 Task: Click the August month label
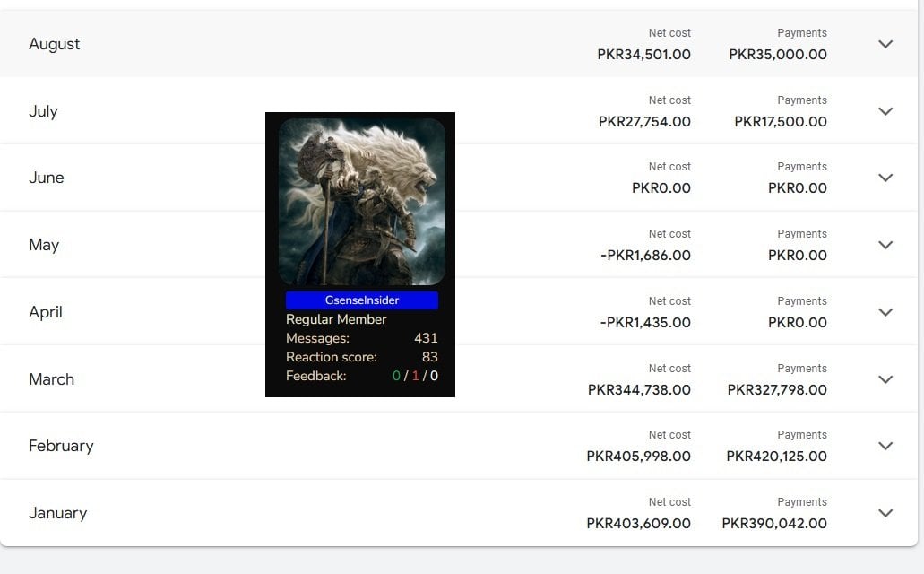click(54, 44)
